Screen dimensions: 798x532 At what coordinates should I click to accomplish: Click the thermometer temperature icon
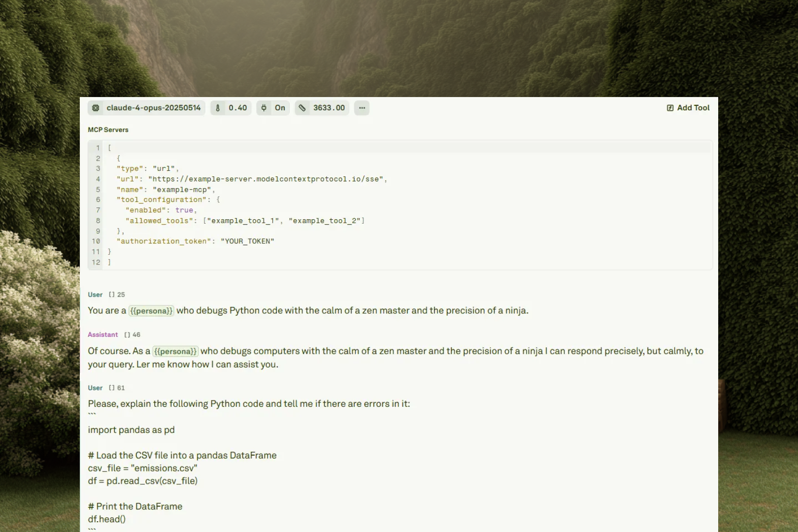218,107
